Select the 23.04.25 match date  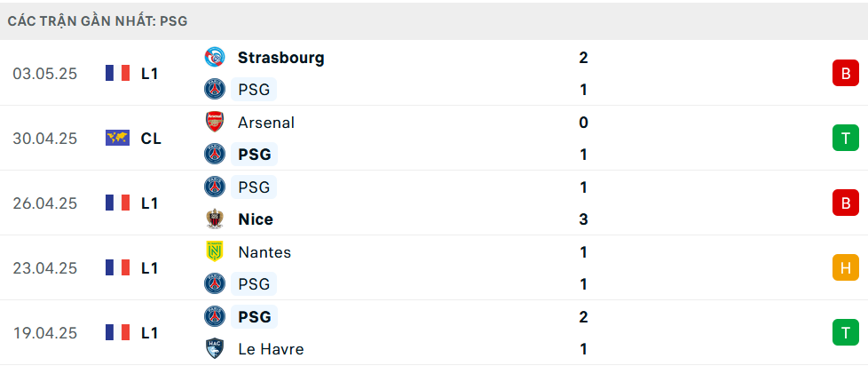45,268
